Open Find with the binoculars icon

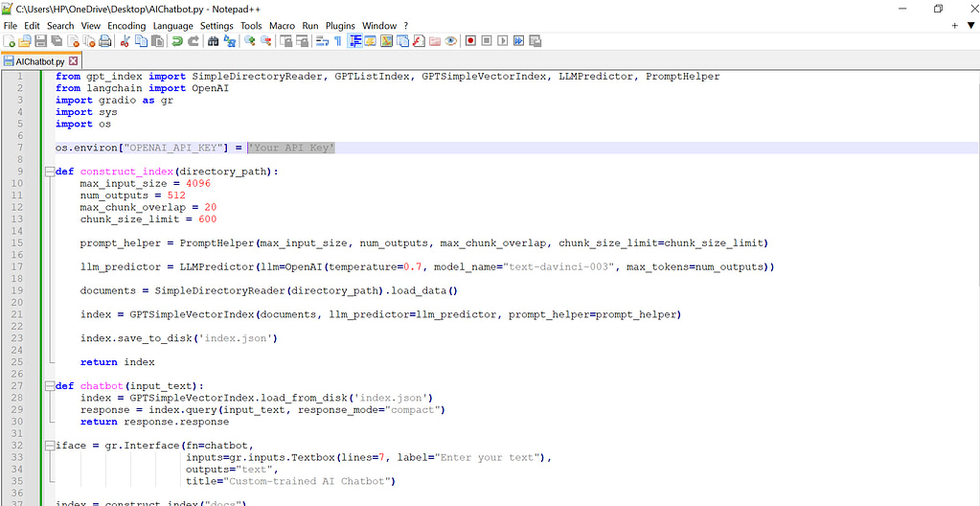coord(213,41)
